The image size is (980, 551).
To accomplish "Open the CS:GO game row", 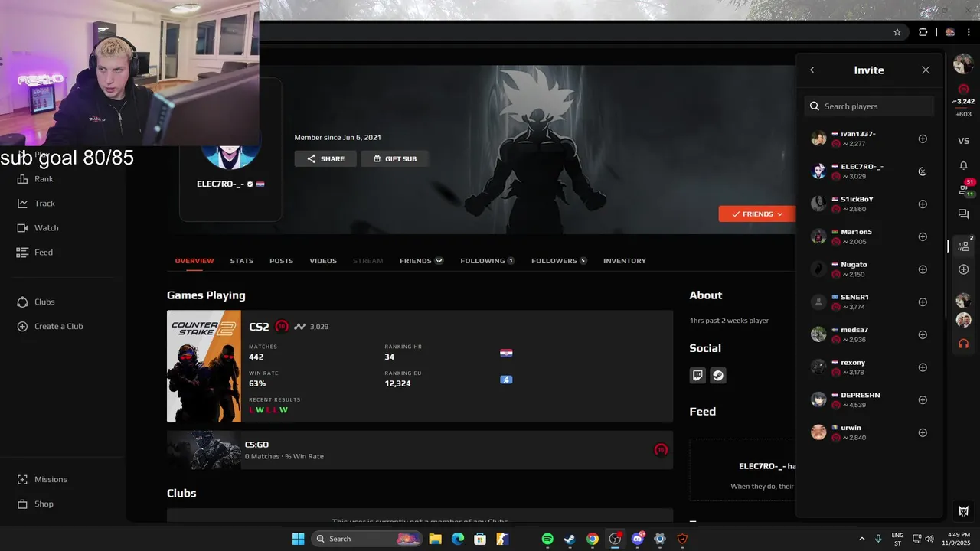I will [x=420, y=450].
